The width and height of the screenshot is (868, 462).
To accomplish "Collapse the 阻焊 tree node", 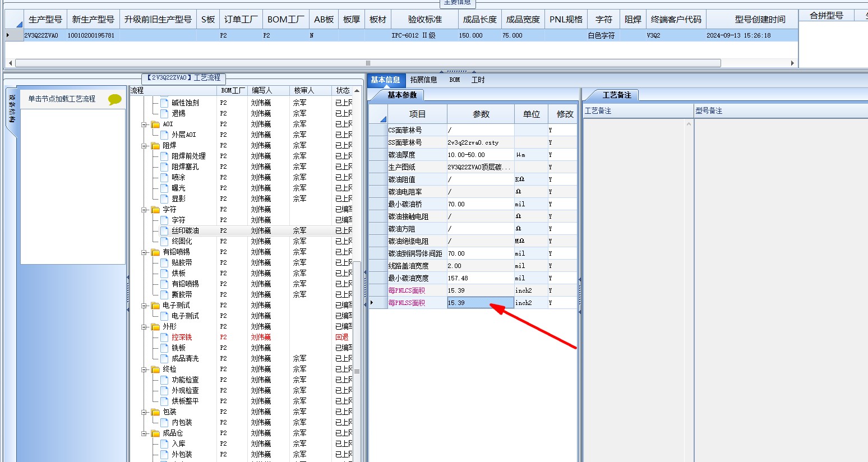I will pos(145,146).
